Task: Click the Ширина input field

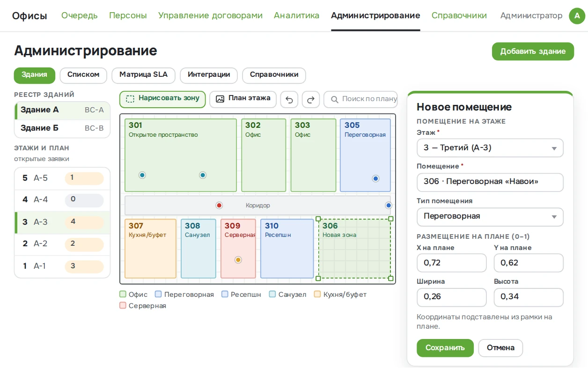Action: 452,297
